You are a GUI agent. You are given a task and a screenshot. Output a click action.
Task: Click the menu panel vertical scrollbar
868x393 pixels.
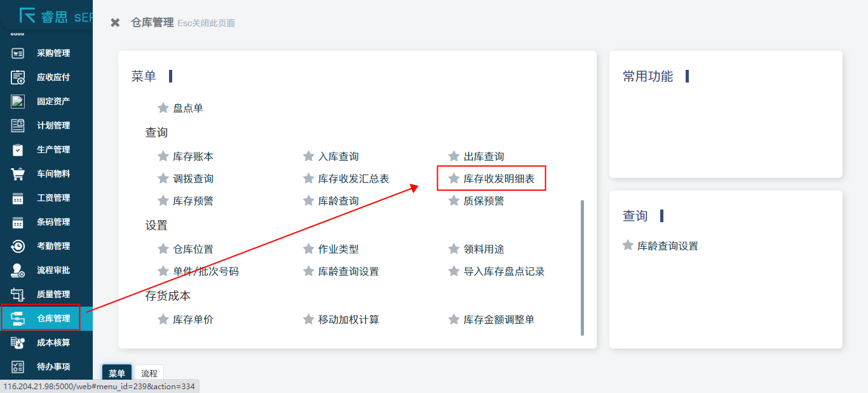(582, 267)
